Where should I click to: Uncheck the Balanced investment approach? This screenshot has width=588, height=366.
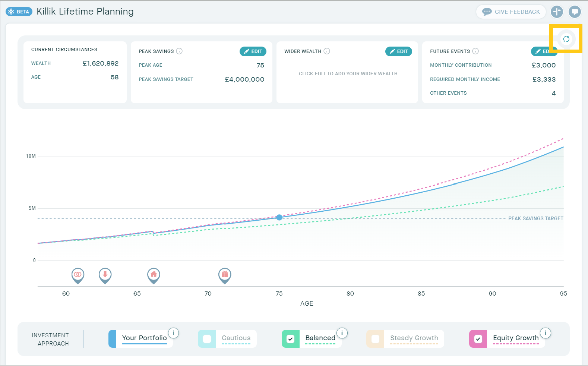[291, 339]
